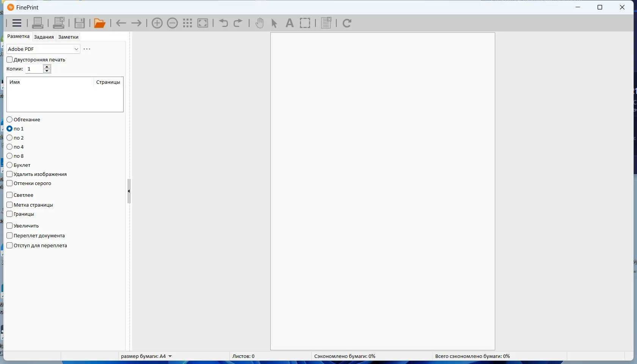
Task: Select the hand pan tool
Action: tap(259, 23)
